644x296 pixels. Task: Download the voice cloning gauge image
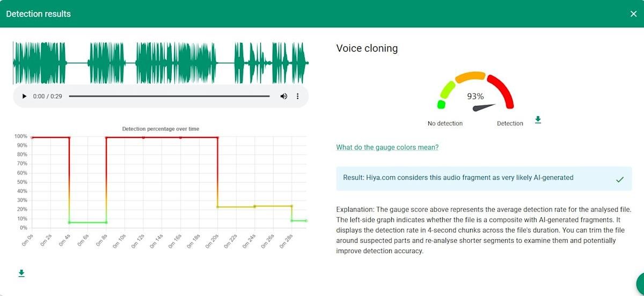(x=538, y=120)
